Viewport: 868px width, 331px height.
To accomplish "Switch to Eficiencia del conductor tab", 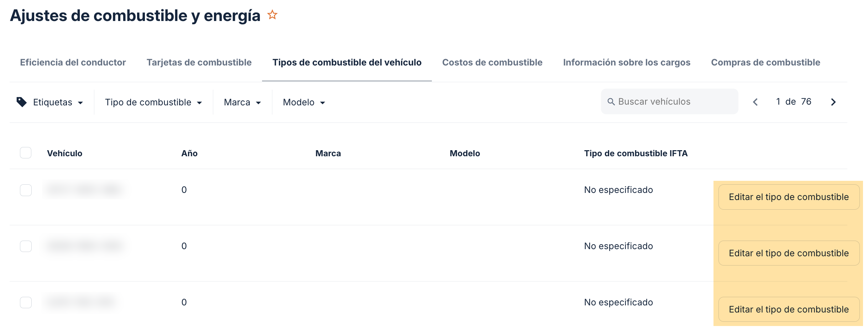I will [x=73, y=62].
